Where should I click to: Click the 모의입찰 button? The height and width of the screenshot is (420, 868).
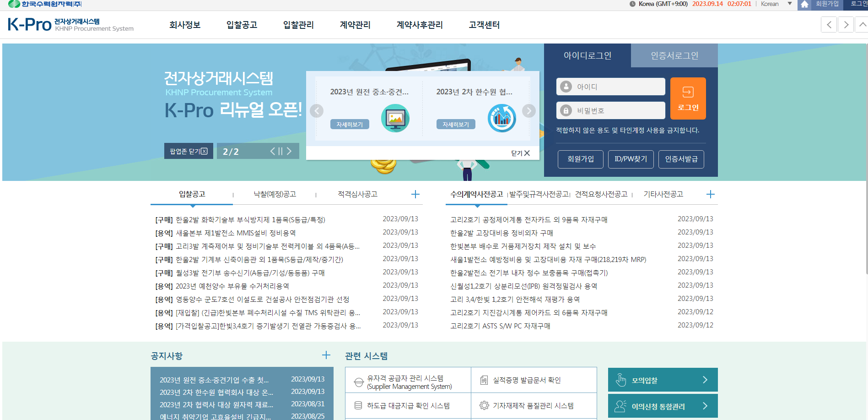(663, 380)
